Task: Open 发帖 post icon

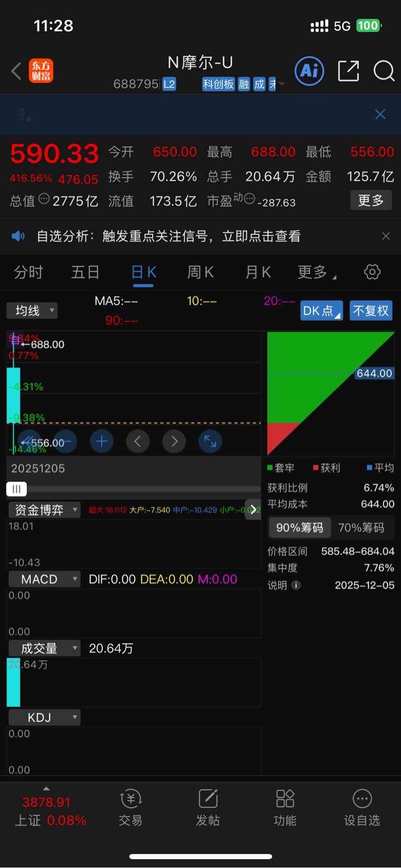Action: coord(208,807)
